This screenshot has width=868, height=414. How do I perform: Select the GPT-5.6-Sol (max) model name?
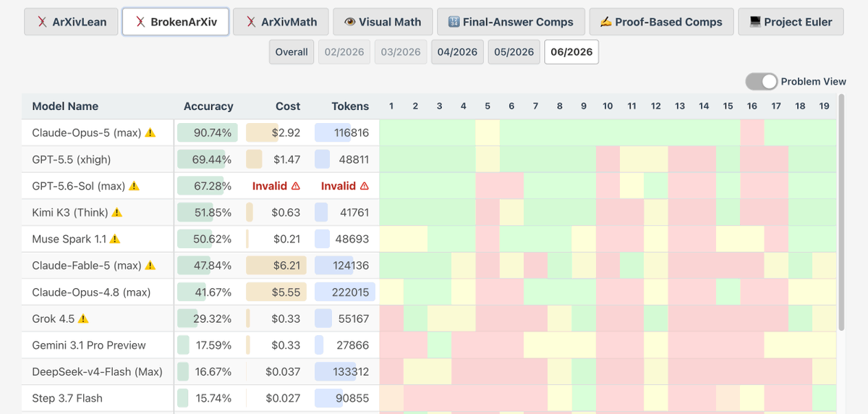point(79,186)
